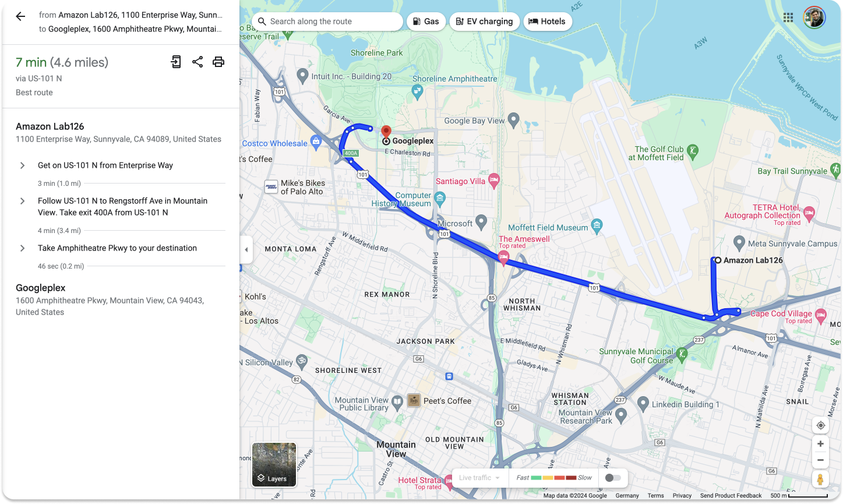The height and width of the screenshot is (504, 843).
Task: Send directions to your phone icon
Action: click(x=176, y=62)
